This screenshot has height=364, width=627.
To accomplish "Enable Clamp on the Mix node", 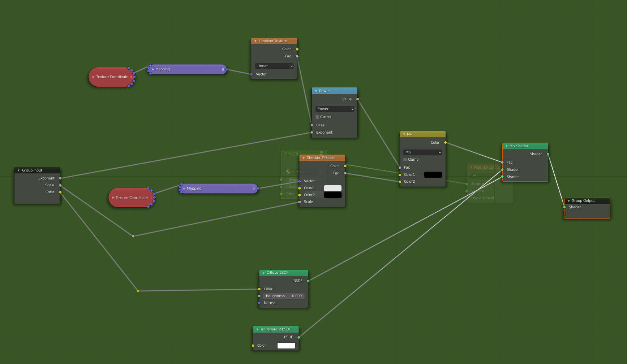I will click(405, 160).
